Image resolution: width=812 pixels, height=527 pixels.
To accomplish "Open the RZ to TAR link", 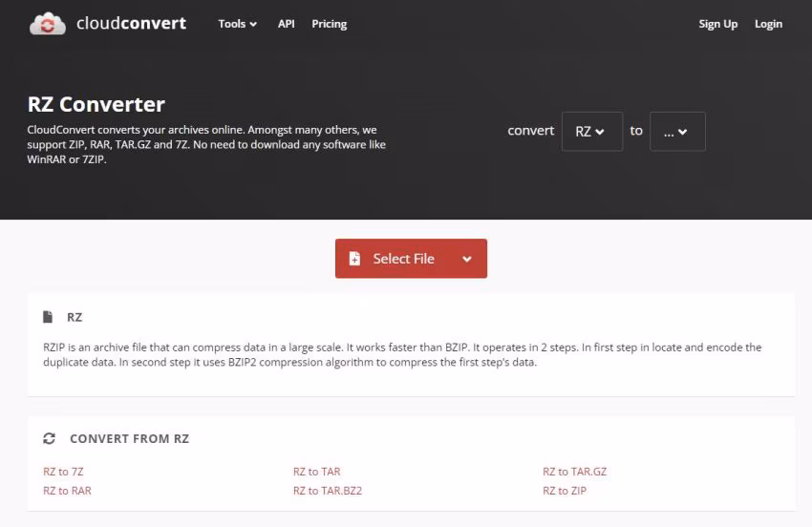I will point(317,472).
